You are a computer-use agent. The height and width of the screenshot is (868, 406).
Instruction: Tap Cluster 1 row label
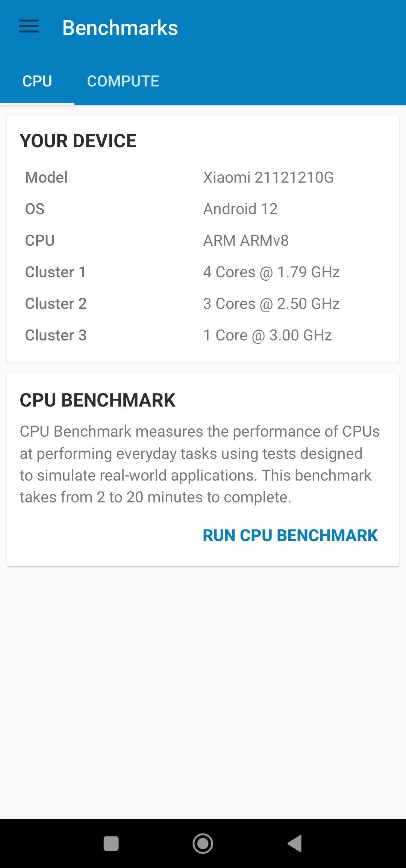coord(56,272)
